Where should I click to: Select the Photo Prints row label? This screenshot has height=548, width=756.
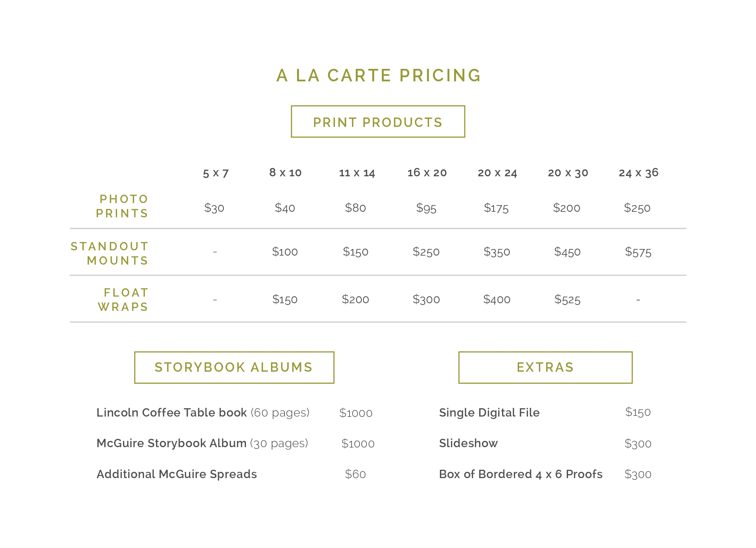click(x=122, y=206)
